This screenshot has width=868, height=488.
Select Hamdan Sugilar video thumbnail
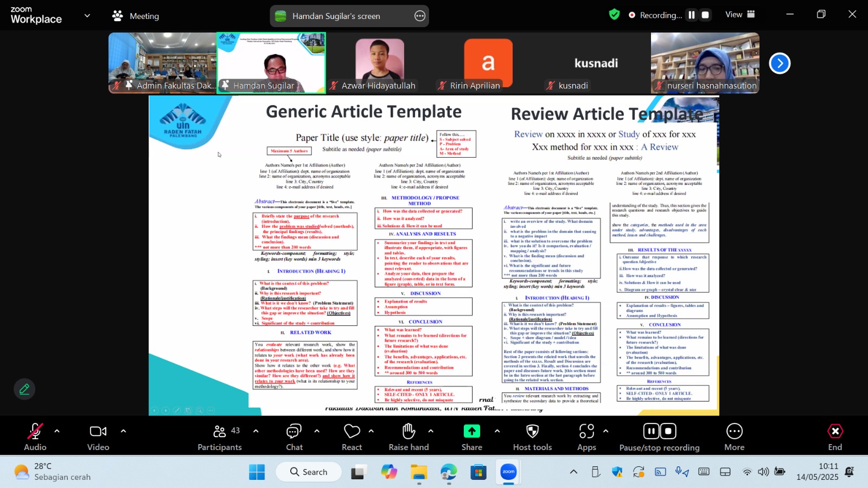(271, 63)
